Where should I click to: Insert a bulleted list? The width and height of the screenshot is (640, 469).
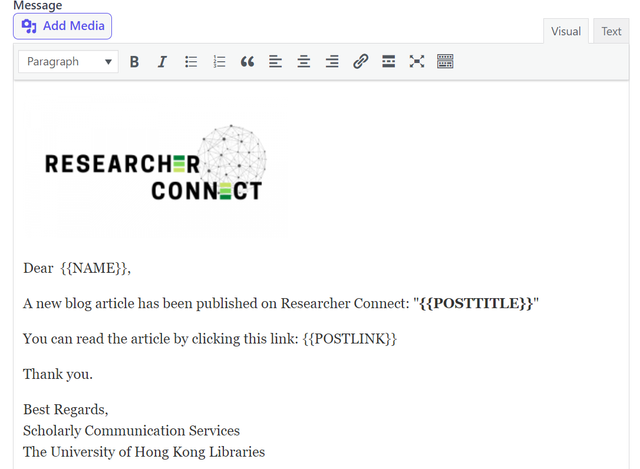(191, 62)
